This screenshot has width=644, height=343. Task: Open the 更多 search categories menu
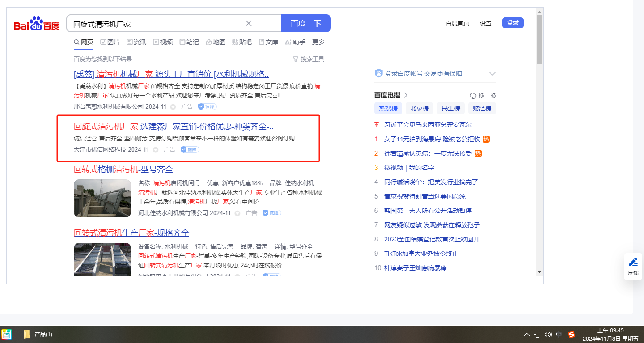click(x=318, y=42)
